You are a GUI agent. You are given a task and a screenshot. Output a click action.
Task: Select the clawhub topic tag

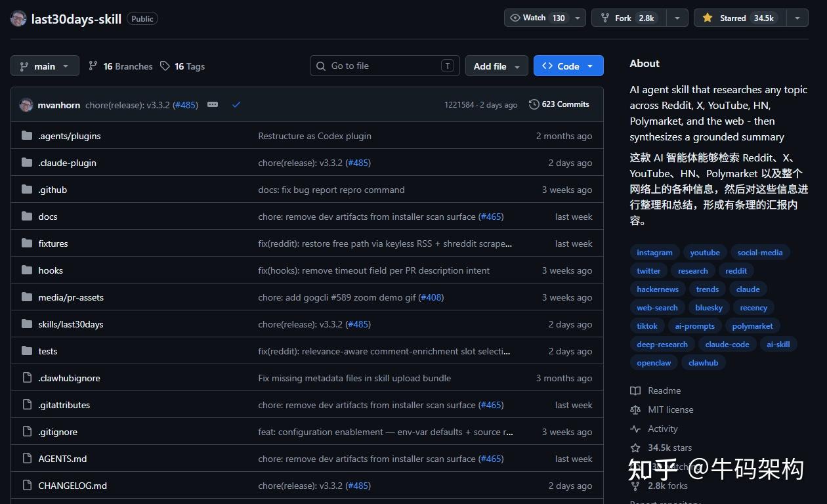704,362
